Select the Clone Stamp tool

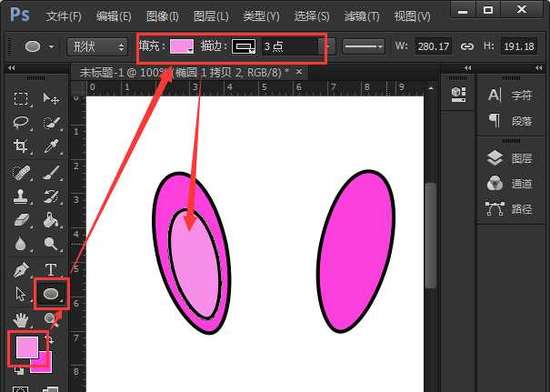click(22, 196)
